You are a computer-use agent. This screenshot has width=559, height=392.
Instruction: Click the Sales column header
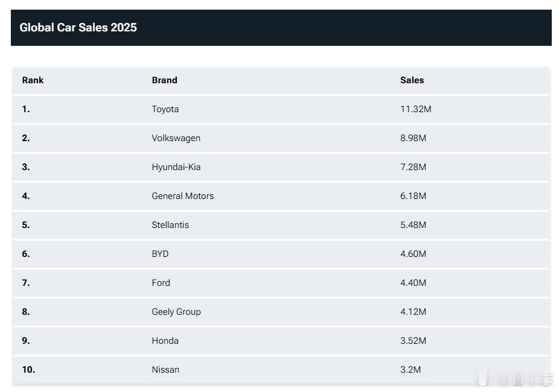412,80
